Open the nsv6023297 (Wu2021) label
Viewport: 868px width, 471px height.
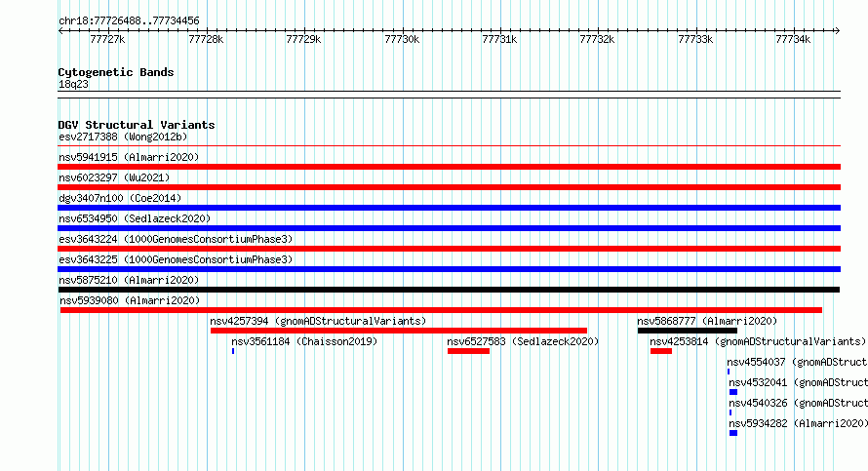point(114,177)
